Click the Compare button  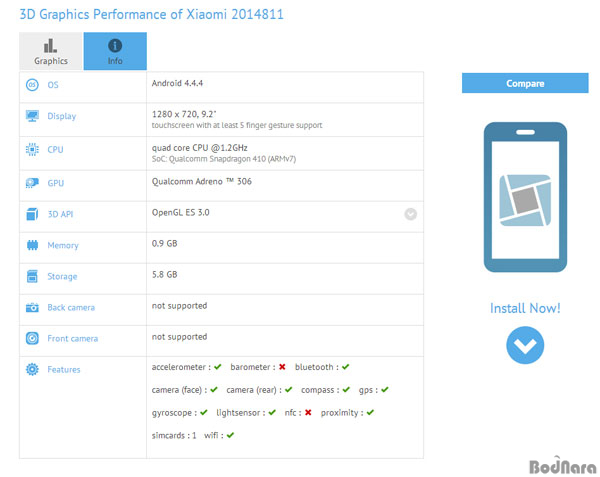pyautogui.click(x=525, y=83)
